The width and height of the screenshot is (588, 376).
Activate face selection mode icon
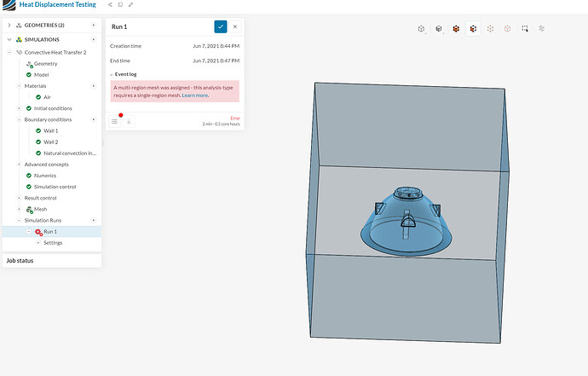[x=473, y=28]
